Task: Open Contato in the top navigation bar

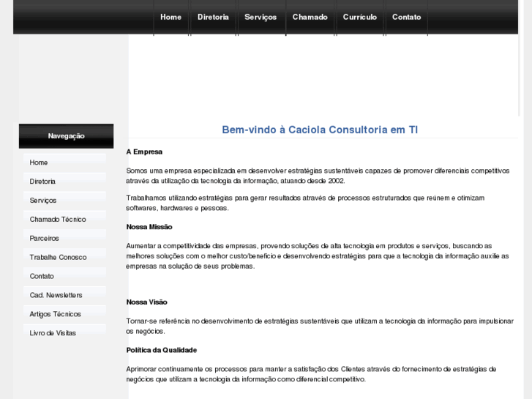Action: (x=406, y=17)
